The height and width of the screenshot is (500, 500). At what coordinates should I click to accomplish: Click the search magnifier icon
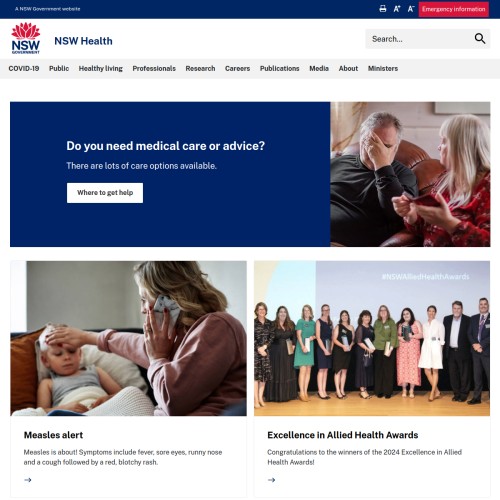tap(480, 39)
